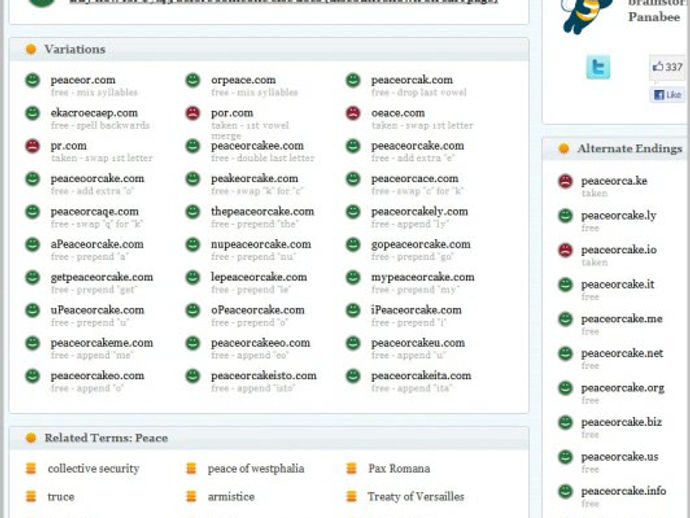Open the peaceoorcake.com domain link
690x518 pixels.
97,179
